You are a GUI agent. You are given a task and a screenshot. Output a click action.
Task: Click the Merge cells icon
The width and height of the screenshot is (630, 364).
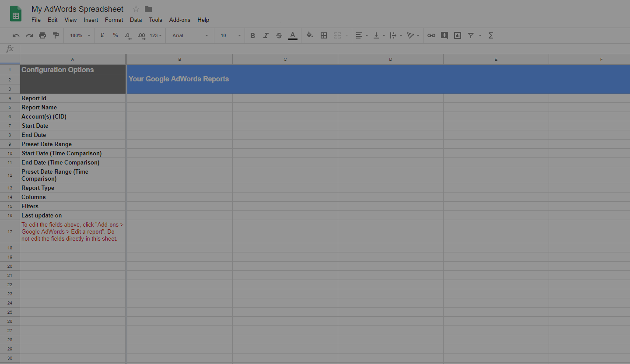tap(337, 35)
